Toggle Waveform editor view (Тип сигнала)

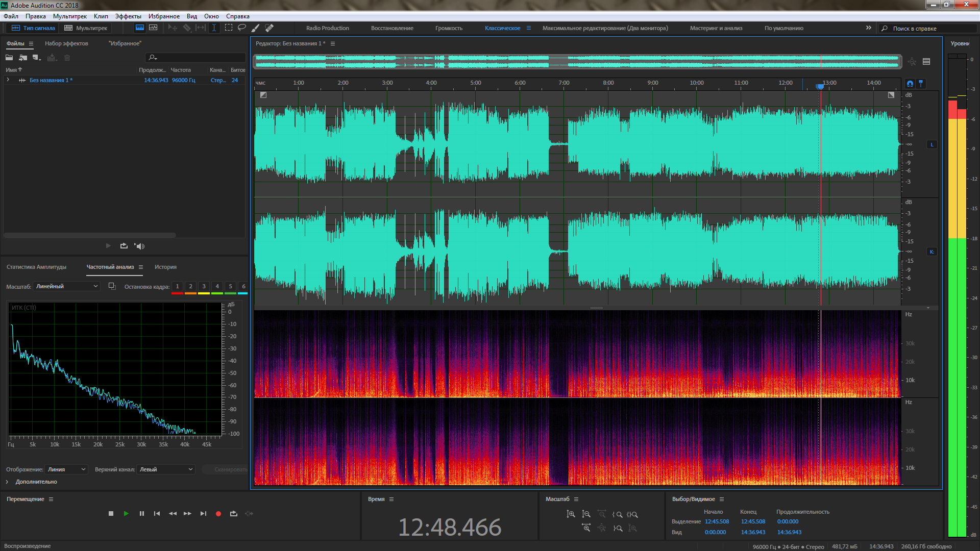33,28
